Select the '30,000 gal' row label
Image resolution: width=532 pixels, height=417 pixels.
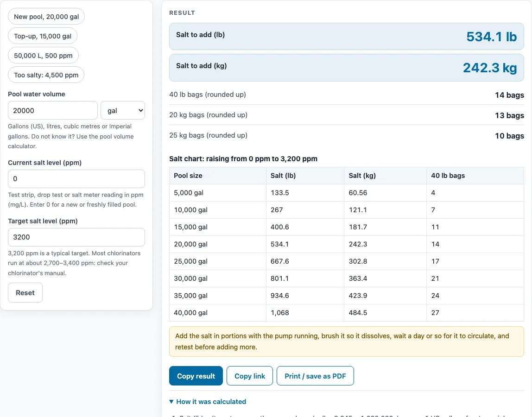click(x=190, y=278)
